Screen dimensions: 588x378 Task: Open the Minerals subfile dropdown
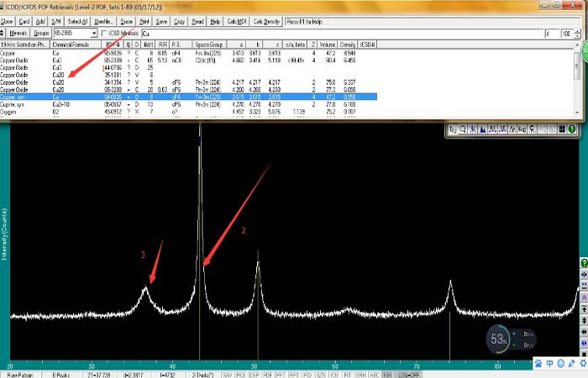pos(17,33)
